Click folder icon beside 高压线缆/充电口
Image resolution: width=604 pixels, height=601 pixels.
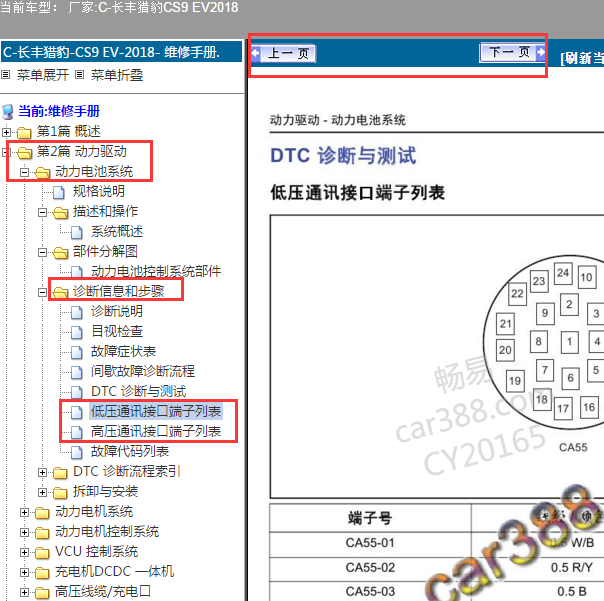pyautogui.click(x=42, y=593)
